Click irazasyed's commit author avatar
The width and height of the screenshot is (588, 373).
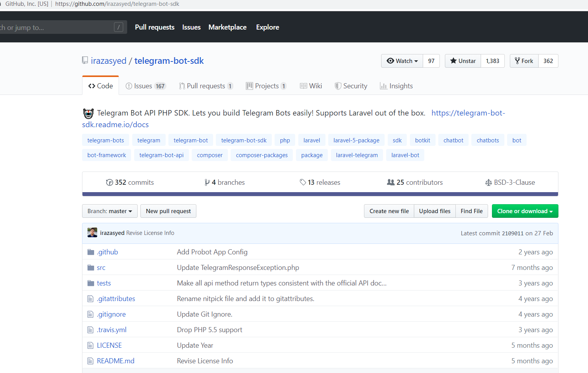[x=92, y=233]
